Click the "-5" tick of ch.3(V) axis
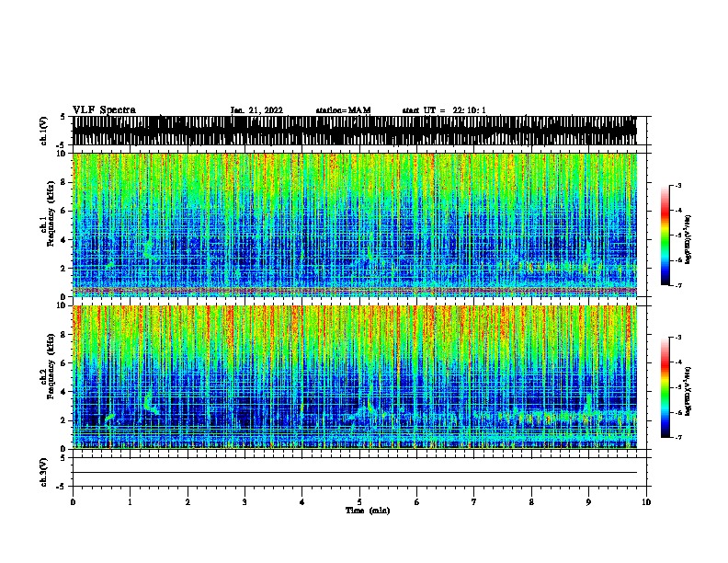The width and height of the screenshot is (728, 563). [x=62, y=487]
